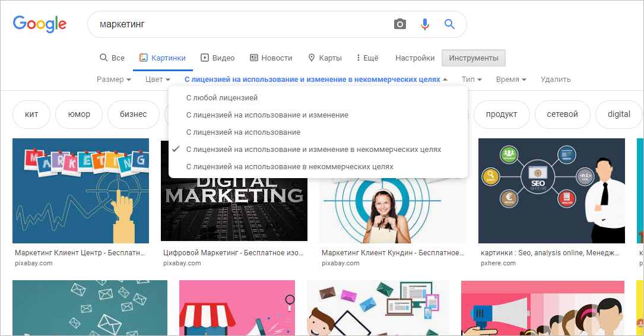Expand the Тип filter dropdown
Viewport: 644px width, 336px height.
471,79
